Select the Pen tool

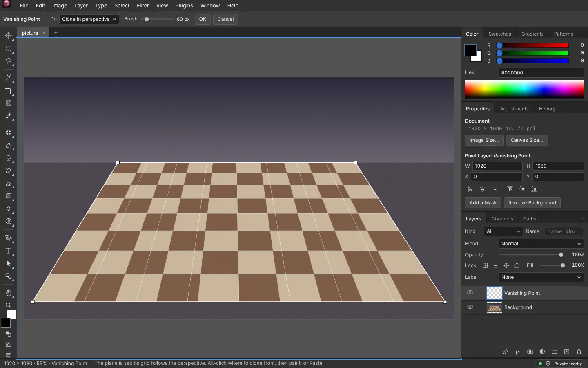[9, 238]
